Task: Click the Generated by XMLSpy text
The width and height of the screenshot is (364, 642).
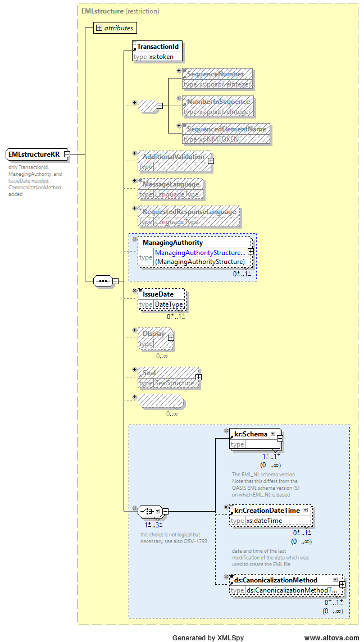Action: click(208, 638)
